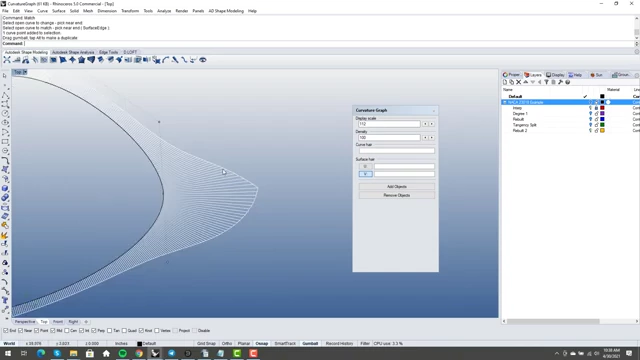
Task: Move layer down with the down arrow
Action: tap(533, 82)
